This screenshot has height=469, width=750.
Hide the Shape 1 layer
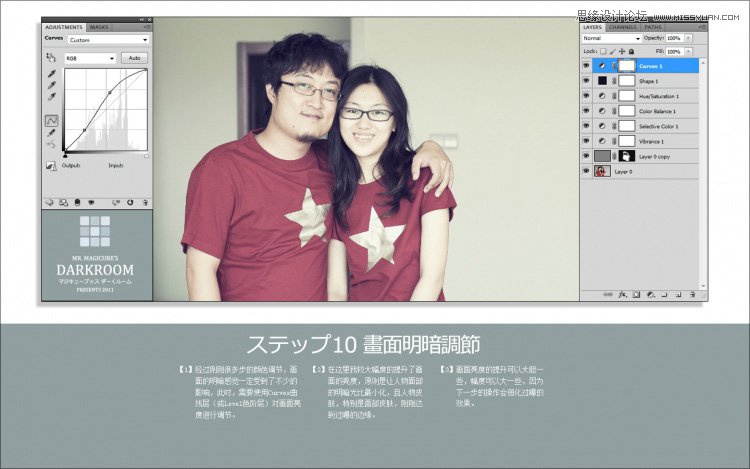pyautogui.click(x=586, y=81)
